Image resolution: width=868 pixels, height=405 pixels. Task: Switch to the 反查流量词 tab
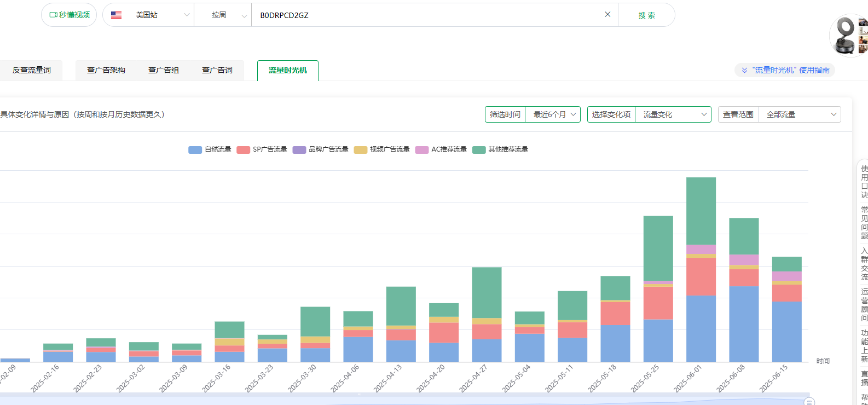tap(32, 70)
